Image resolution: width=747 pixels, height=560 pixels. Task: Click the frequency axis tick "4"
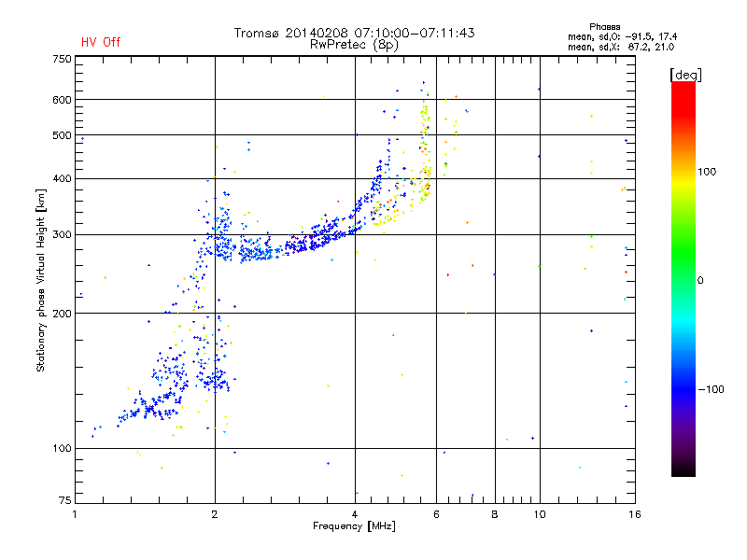click(x=355, y=514)
